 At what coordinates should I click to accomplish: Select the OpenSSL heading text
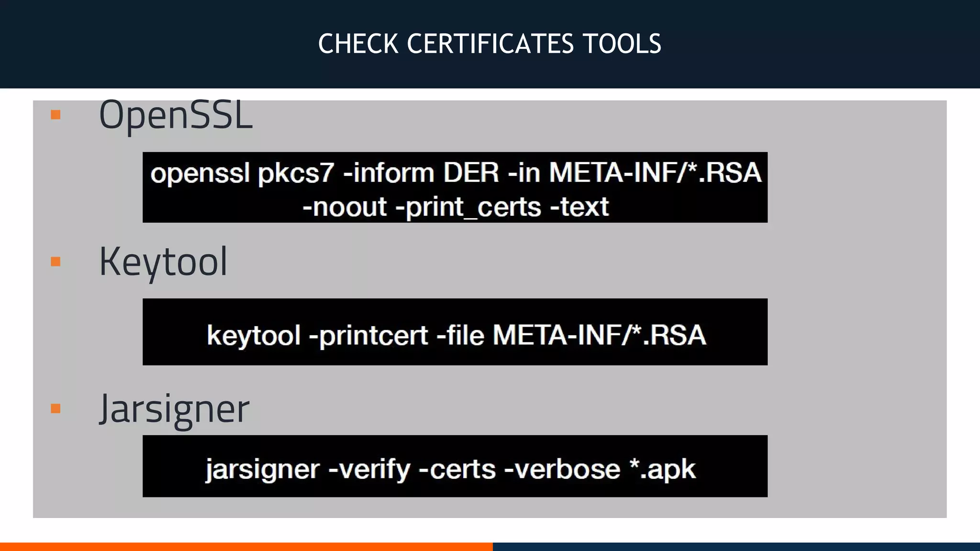click(176, 115)
